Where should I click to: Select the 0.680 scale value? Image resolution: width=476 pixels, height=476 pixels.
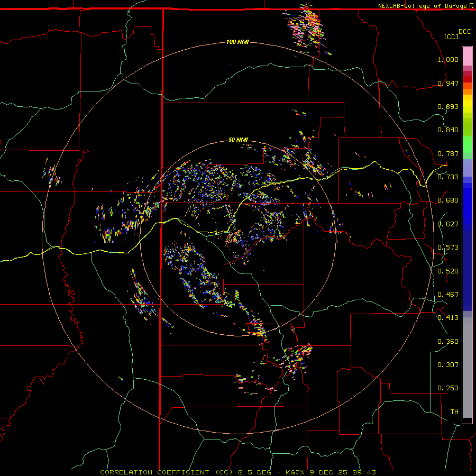(x=448, y=200)
